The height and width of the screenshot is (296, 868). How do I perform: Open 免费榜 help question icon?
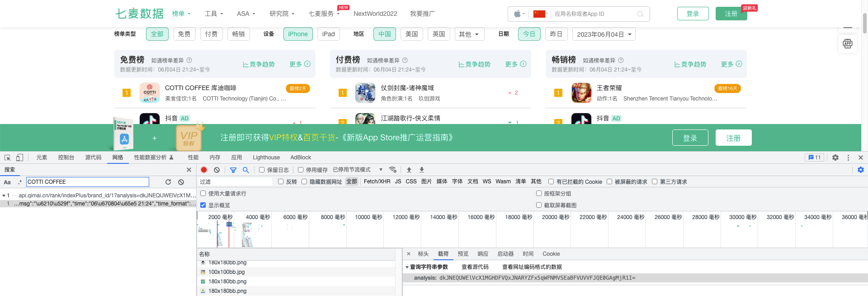189,60
